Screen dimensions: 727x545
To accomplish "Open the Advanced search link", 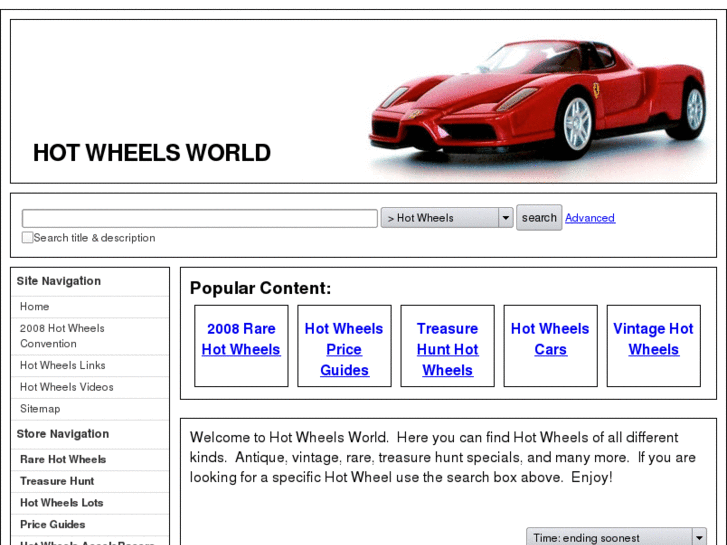I will point(590,218).
